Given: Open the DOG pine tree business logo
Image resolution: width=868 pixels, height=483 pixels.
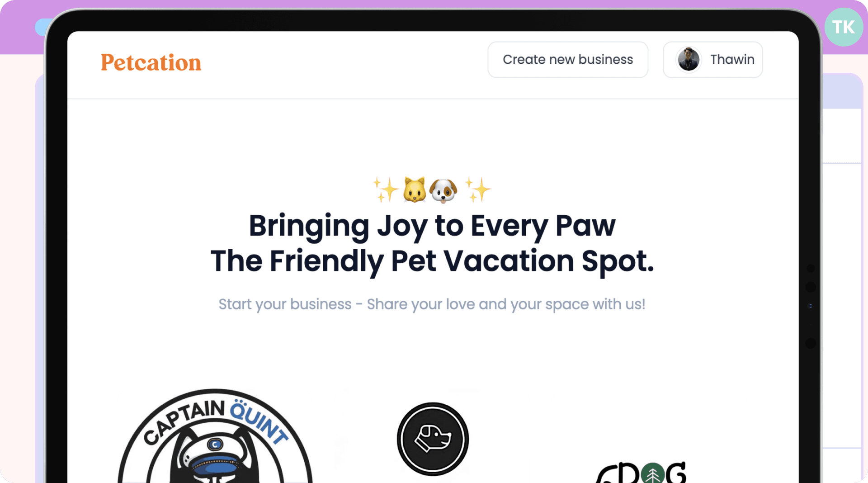Looking at the screenshot, I should (x=642, y=472).
